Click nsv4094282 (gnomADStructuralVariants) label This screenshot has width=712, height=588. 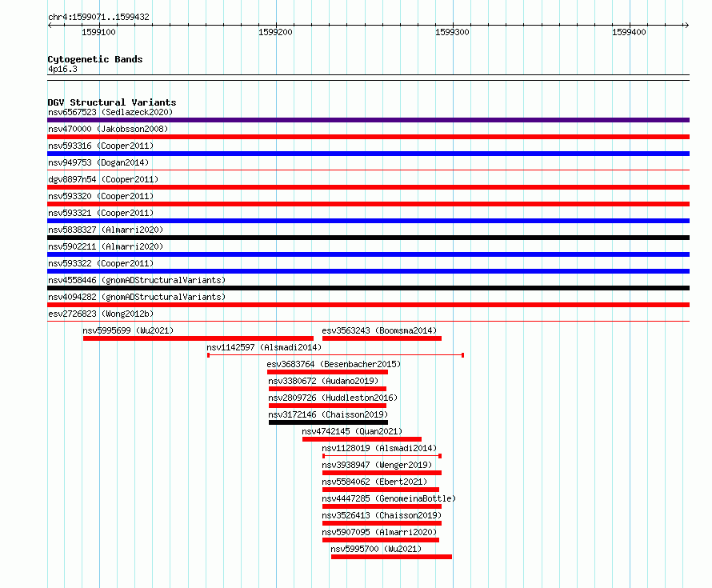click(x=137, y=297)
